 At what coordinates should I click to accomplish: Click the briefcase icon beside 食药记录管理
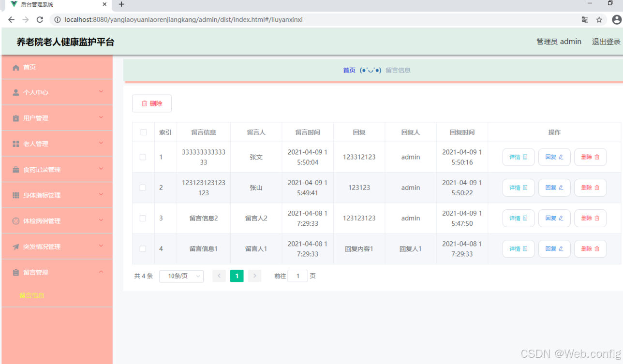pyautogui.click(x=16, y=170)
